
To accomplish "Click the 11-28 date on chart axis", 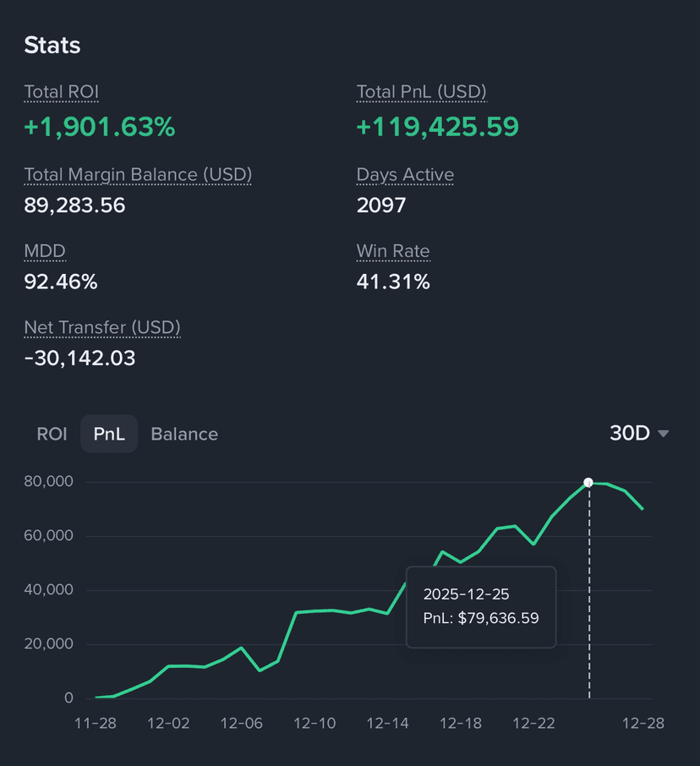I will click(x=96, y=723).
